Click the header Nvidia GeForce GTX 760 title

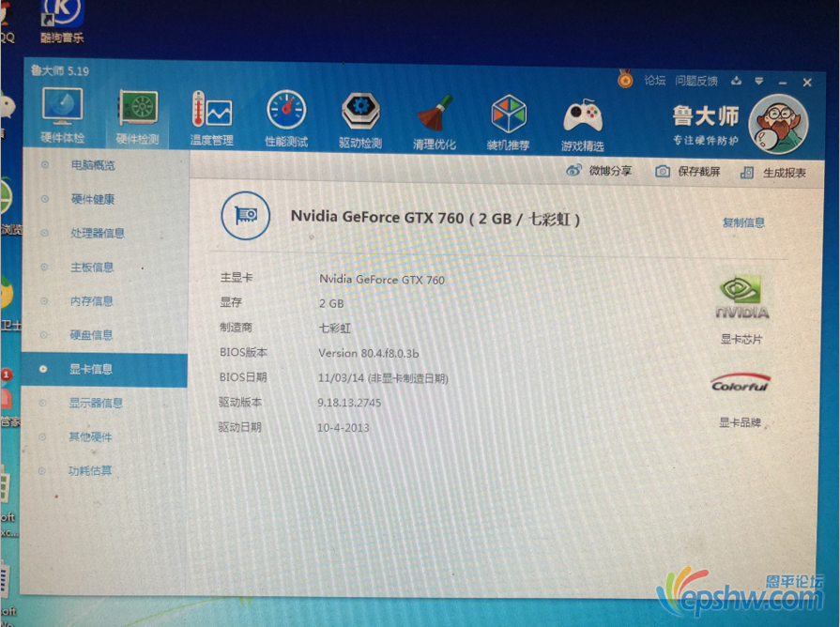pos(435,218)
